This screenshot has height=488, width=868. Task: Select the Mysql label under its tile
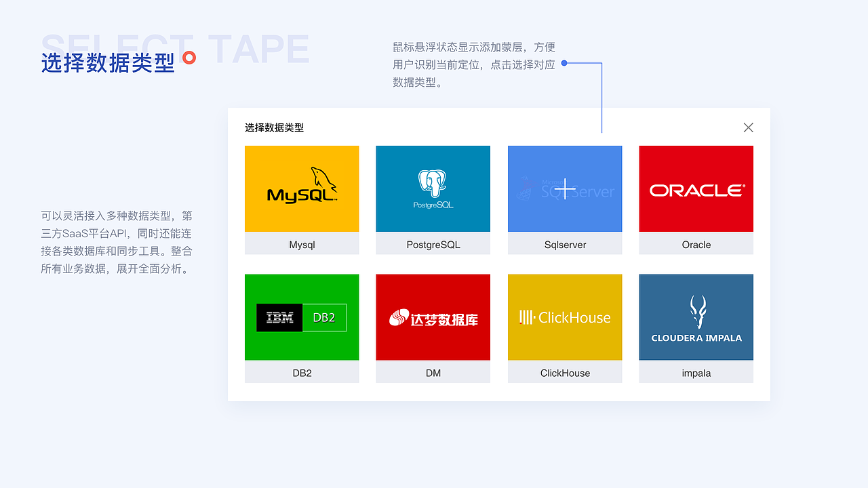click(302, 244)
